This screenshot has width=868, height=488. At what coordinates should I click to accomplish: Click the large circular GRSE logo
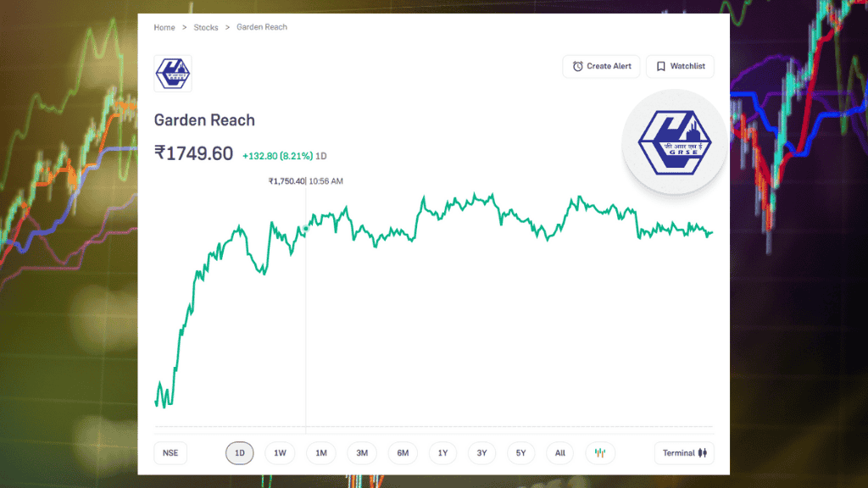[674, 142]
